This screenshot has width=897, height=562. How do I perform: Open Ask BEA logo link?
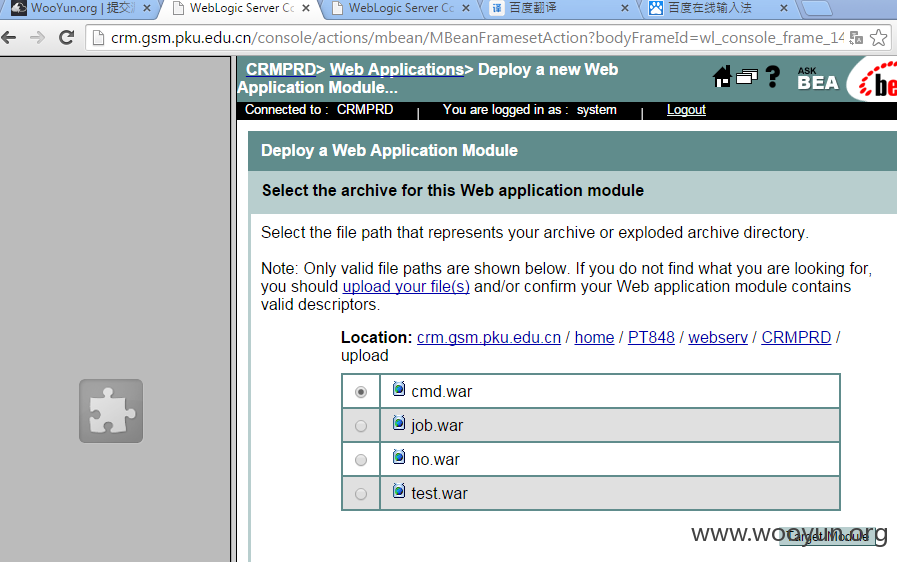tap(818, 78)
